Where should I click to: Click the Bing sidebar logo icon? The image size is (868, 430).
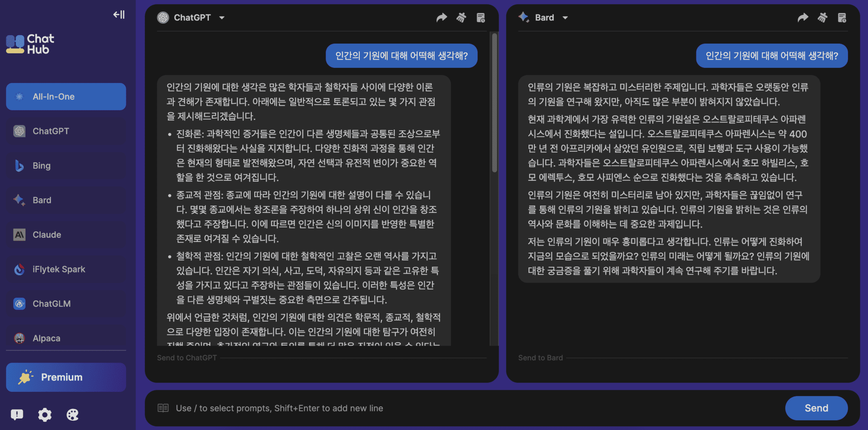[x=19, y=166]
